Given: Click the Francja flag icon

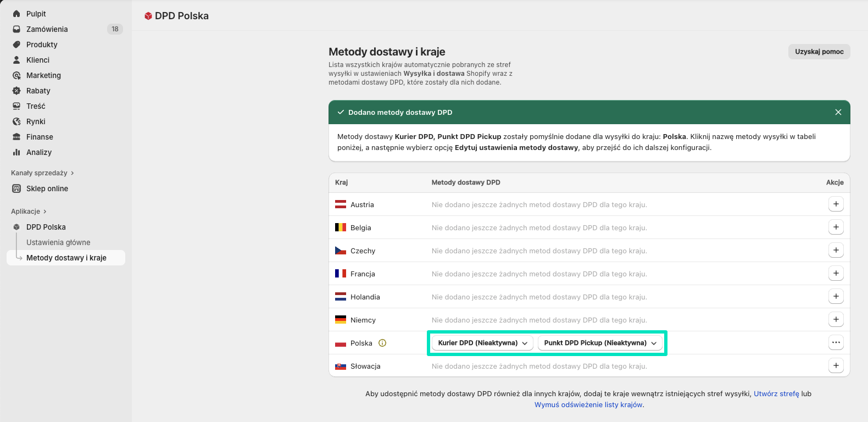Looking at the screenshot, I should [x=341, y=274].
